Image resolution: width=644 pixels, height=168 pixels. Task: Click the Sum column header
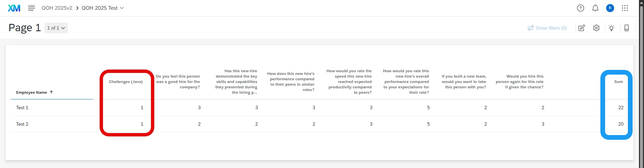click(x=619, y=82)
